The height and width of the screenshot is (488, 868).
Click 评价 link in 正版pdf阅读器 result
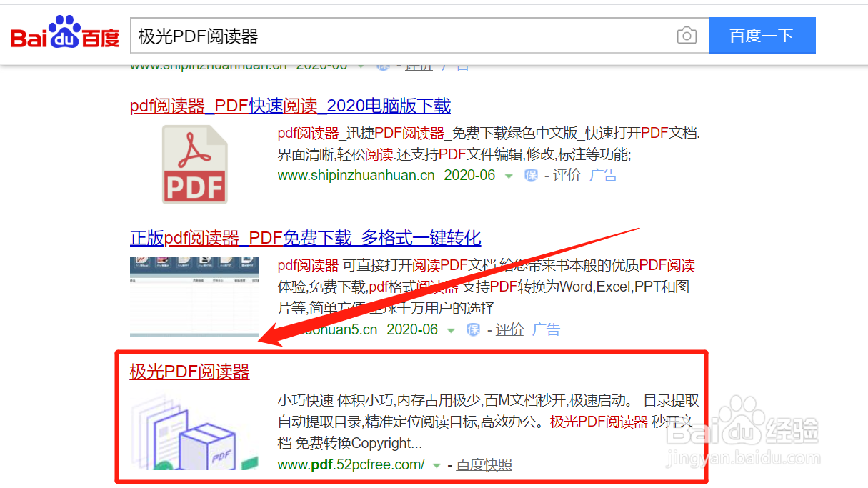[510, 329]
